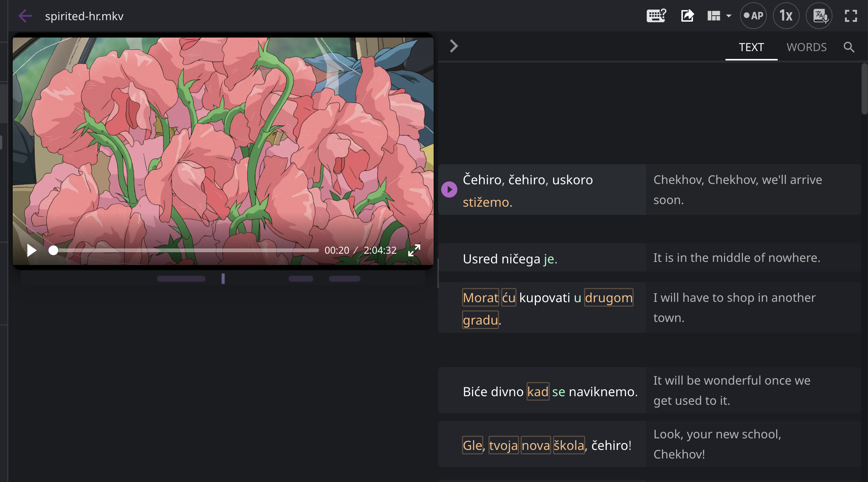Open search in the transcript
Viewport: 868px width, 482px height.
849,47
